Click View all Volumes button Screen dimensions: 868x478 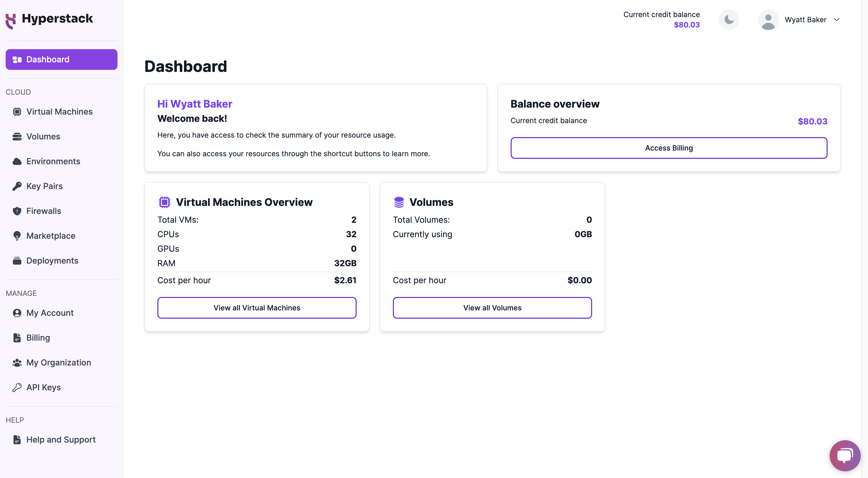[x=492, y=307]
